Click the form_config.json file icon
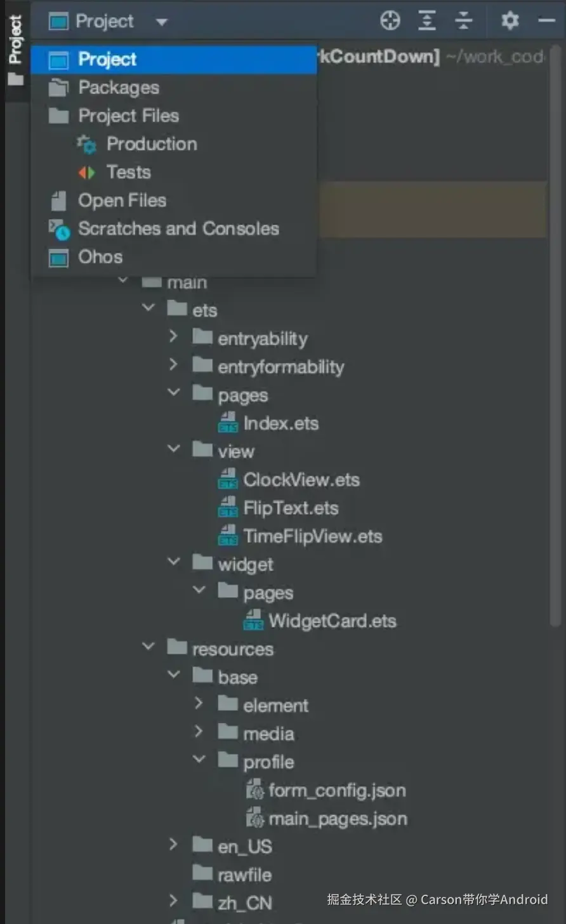566x924 pixels. [x=254, y=790]
